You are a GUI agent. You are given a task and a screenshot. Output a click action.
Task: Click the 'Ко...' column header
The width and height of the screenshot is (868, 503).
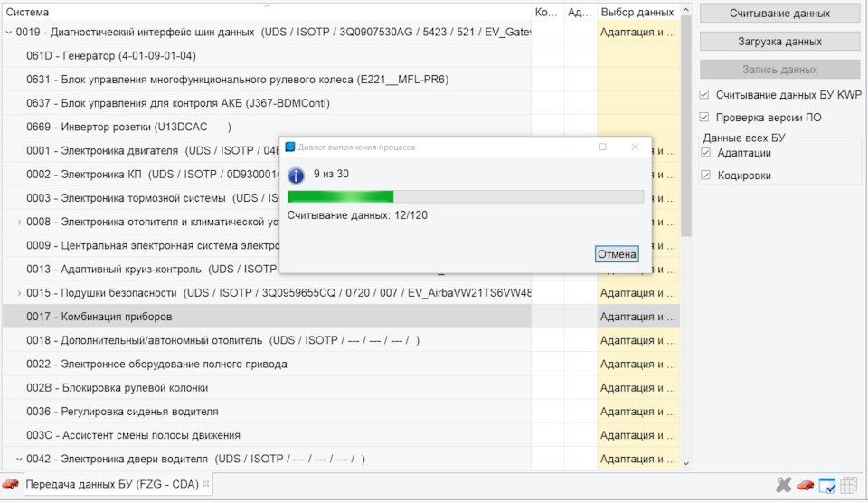tap(548, 12)
